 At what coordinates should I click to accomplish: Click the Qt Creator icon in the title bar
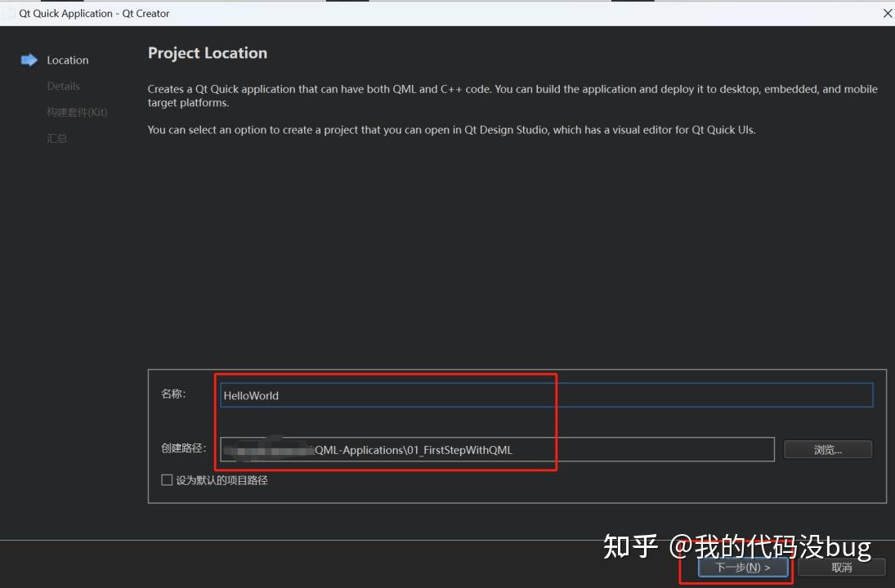(8, 13)
